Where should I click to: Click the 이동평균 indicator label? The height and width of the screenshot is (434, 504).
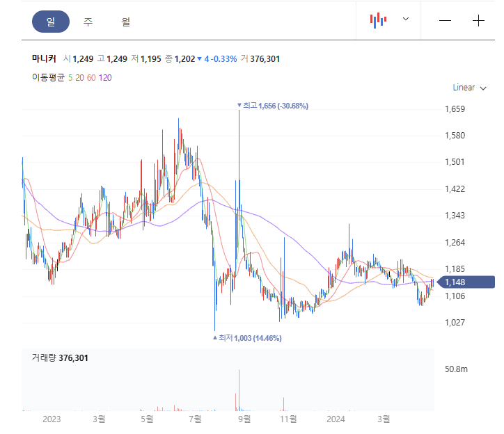(48, 77)
